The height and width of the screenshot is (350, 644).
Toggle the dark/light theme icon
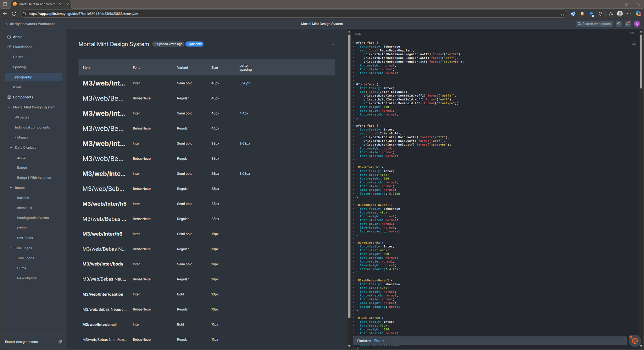(619, 24)
